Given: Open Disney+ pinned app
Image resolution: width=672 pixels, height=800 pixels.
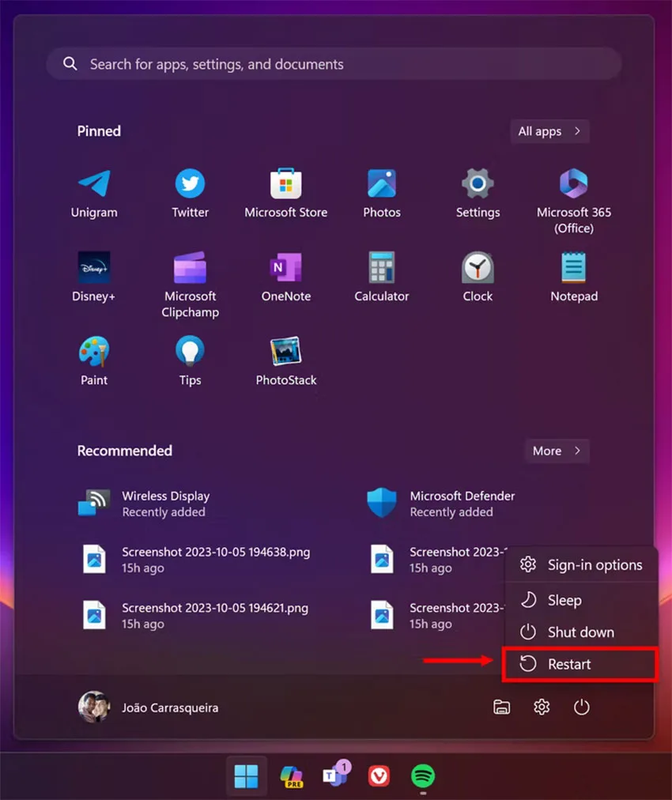Looking at the screenshot, I should pos(94,277).
